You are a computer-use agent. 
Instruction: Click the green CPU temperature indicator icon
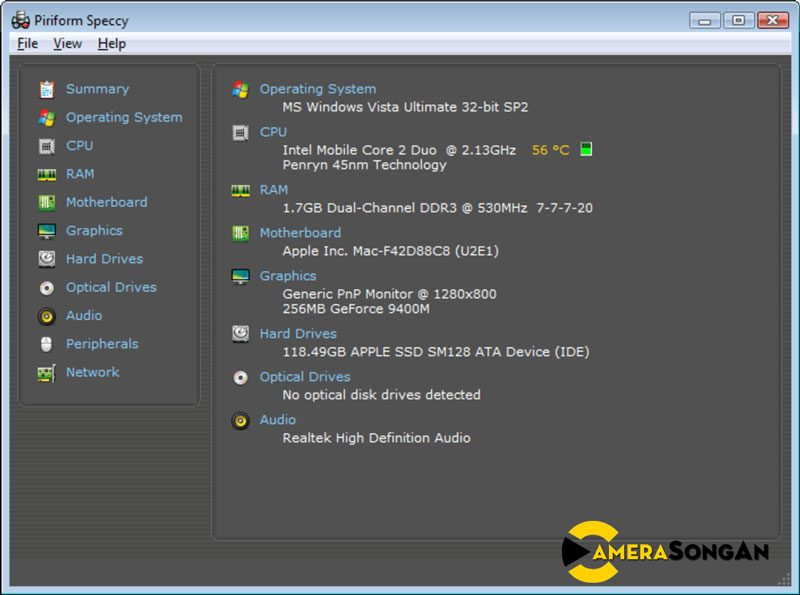coord(586,149)
